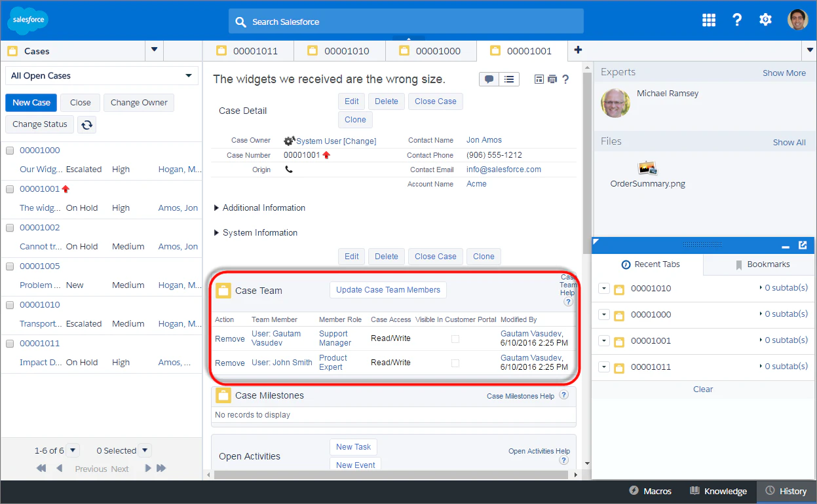Open the printable view printer icon

tap(552, 79)
